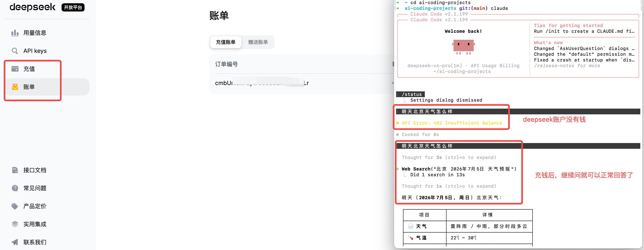Click the API keys magnifier icon
Image resolution: width=644 pixels, height=250 pixels.
(15, 51)
